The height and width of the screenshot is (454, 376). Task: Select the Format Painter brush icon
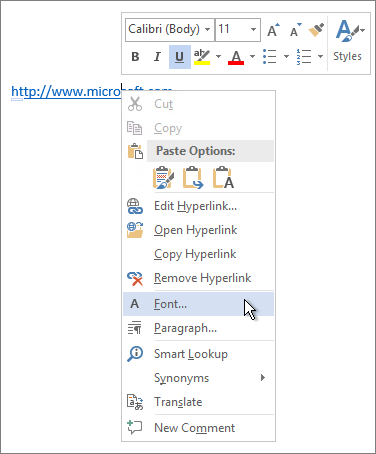(x=316, y=30)
